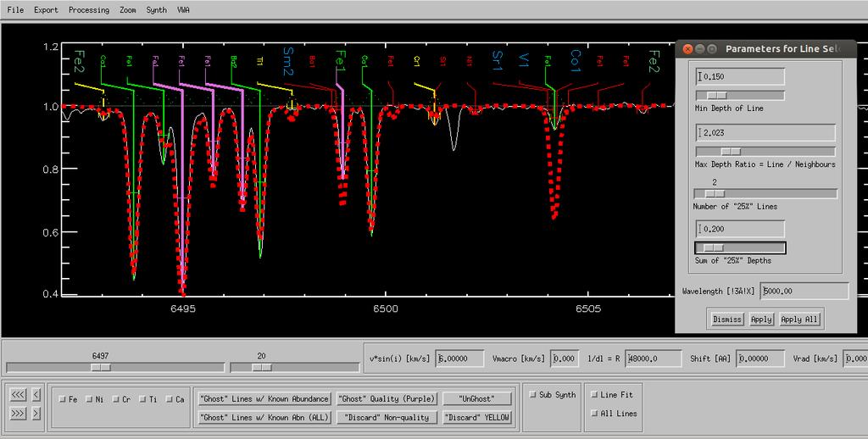Viewport: 868px width, 439px height.
Task: Open the Synth menu
Action: point(157,10)
